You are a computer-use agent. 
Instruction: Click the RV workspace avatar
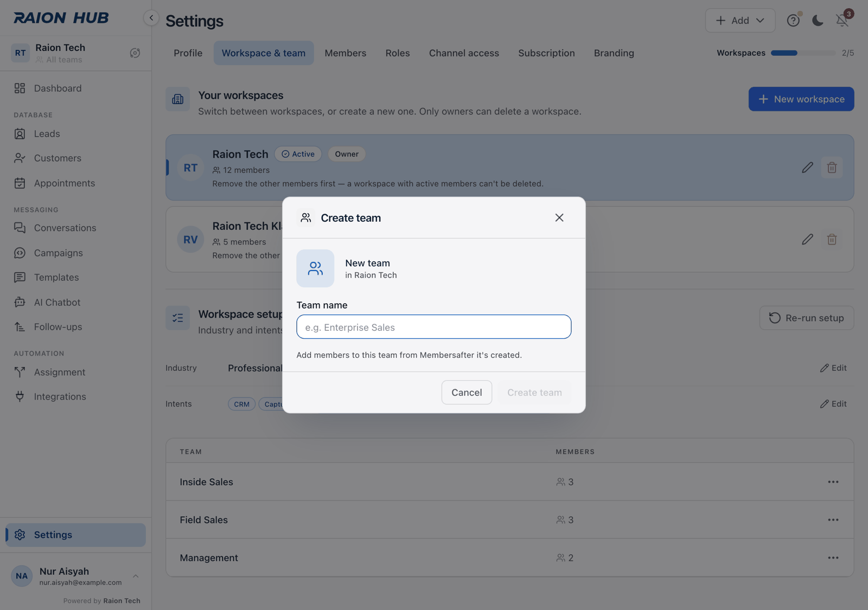[x=190, y=239]
